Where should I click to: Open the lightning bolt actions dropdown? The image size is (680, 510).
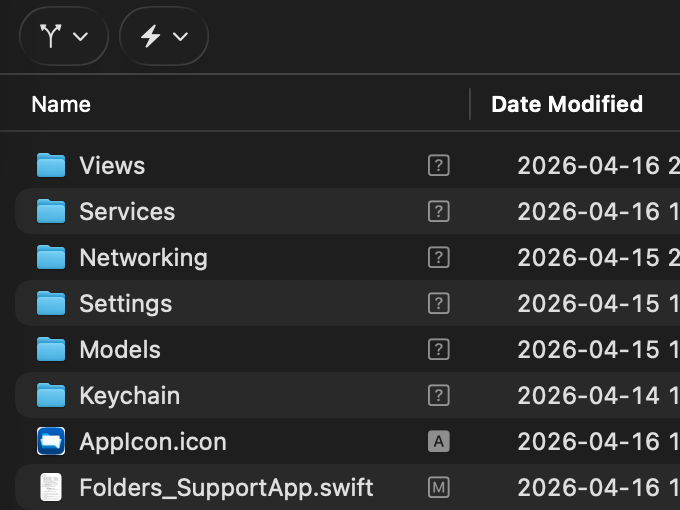163,36
